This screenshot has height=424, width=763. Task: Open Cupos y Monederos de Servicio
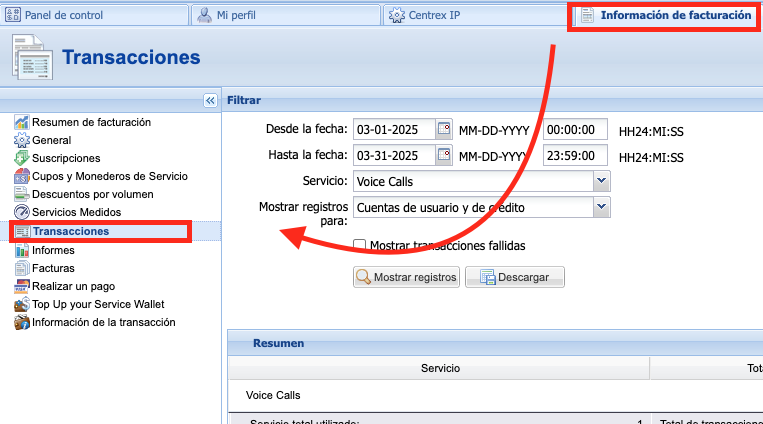click(110, 176)
